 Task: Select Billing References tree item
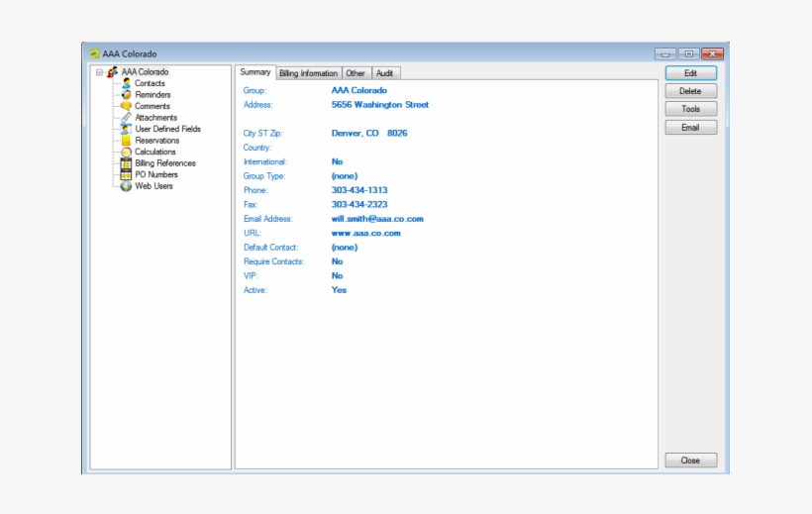pyautogui.click(x=165, y=163)
